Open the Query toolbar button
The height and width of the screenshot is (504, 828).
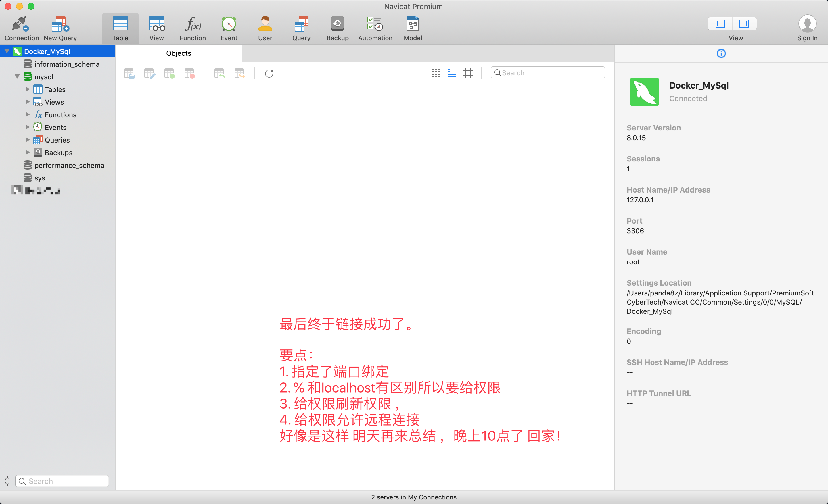[301, 28]
